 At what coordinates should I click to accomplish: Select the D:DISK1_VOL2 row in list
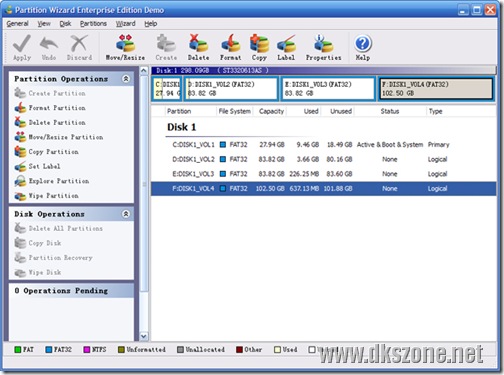coord(323,159)
